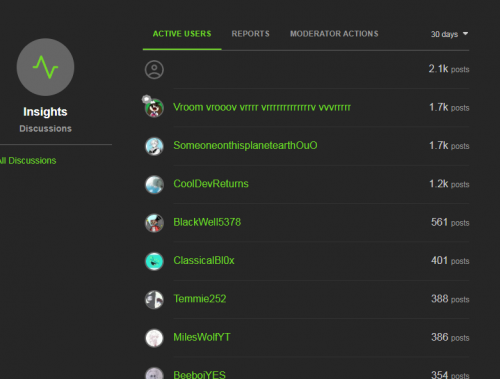Open the anonymous user avatar with 2.1k posts

[154, 70]
